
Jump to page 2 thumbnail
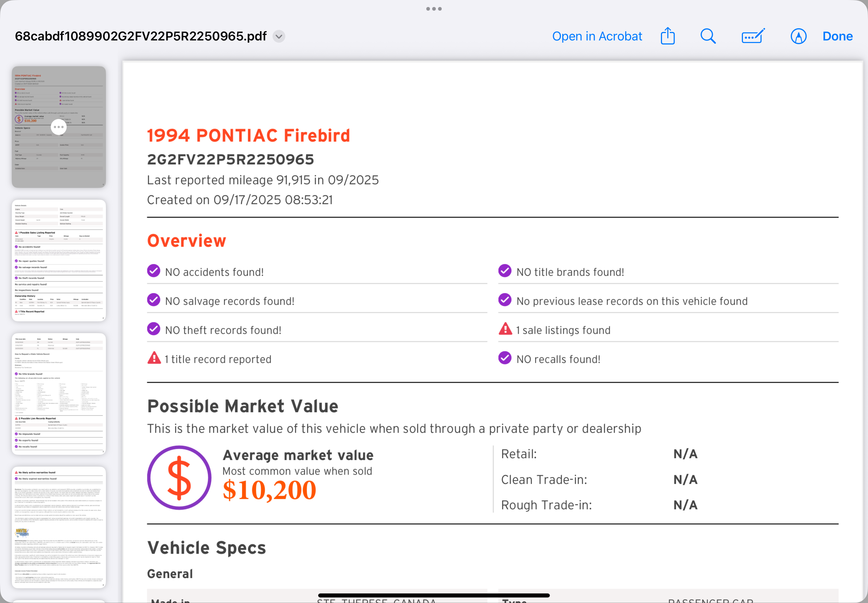pos(58,260)
